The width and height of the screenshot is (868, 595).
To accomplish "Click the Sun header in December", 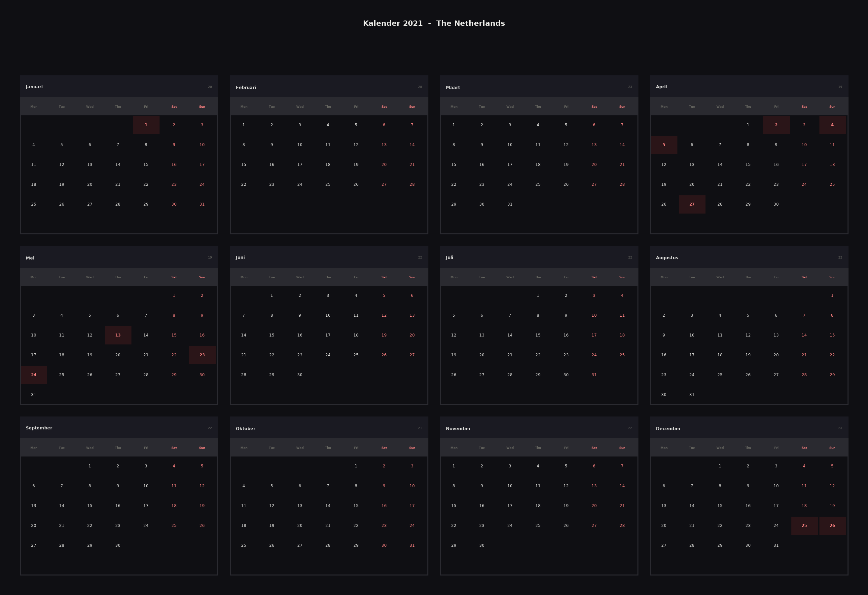I will (x=832, y=448).
